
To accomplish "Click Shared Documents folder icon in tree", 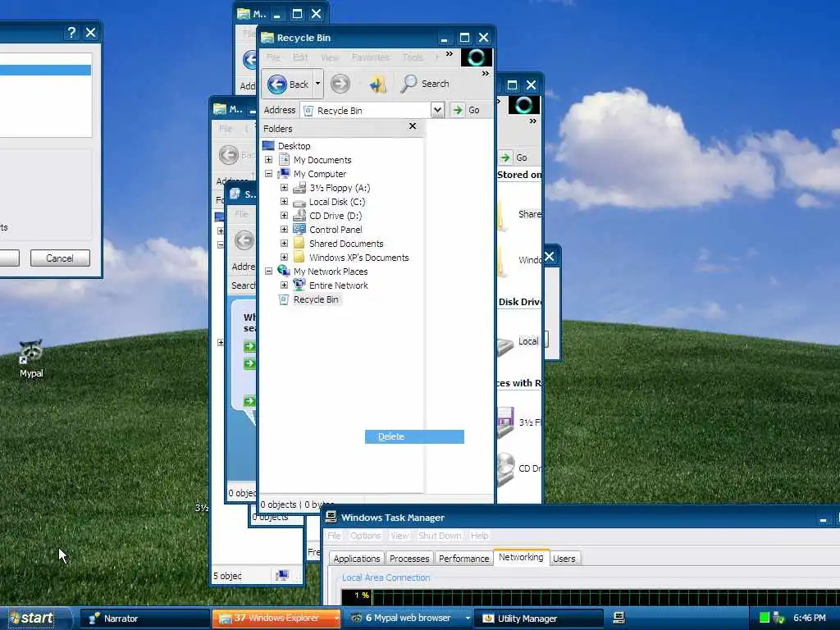I will [x=299, y=243].
